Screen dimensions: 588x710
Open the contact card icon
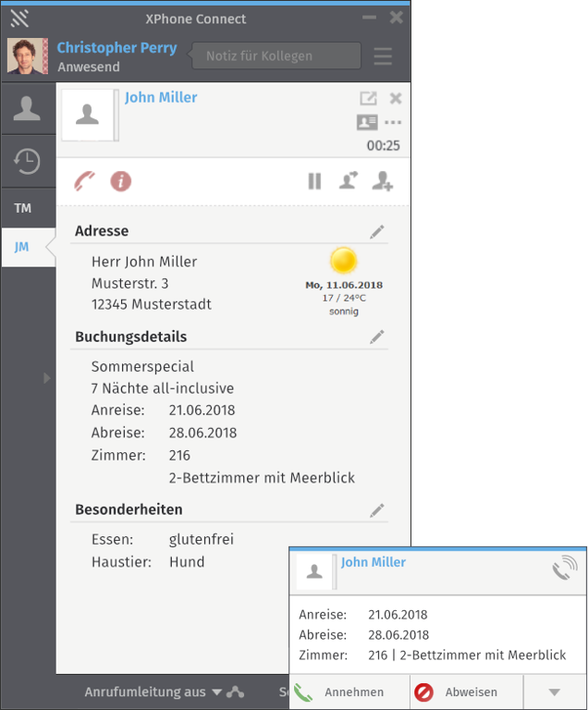(367, 122)
